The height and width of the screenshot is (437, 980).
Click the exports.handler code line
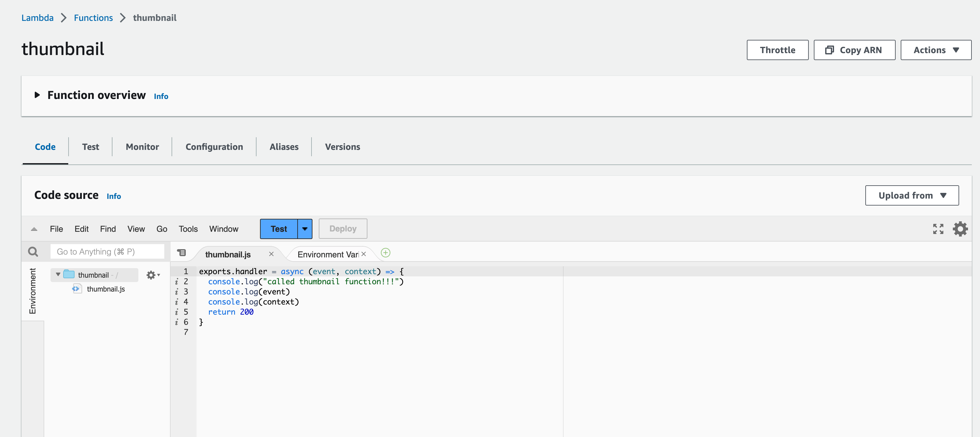pos(301,271)
